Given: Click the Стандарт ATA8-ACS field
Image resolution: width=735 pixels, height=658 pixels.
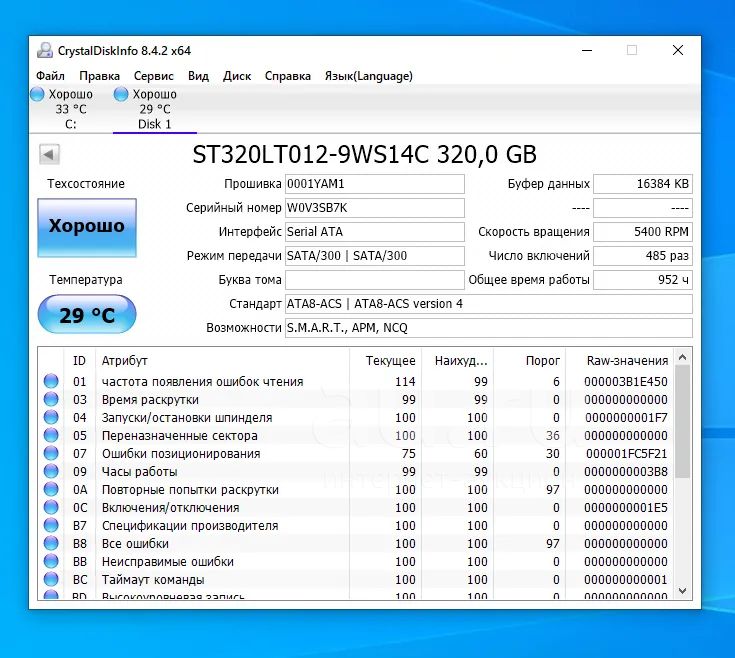Looking at the screenshot, I should (x=488, y=304).
